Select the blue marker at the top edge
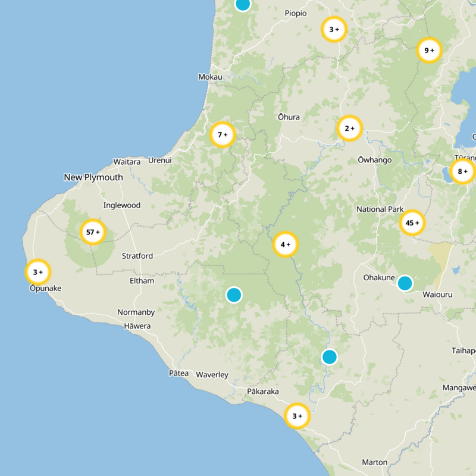Image resolution: width=476 pixels, height=476 pixels. click(242, 4)
